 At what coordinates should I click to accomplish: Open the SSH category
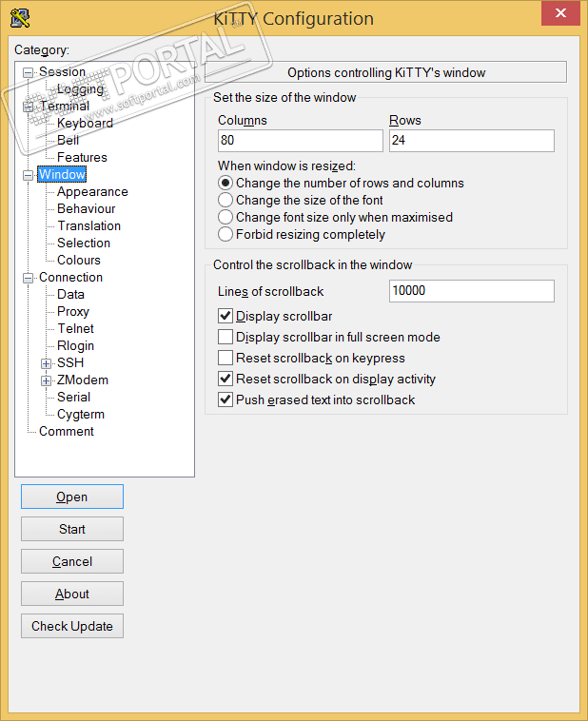point(70,362)
